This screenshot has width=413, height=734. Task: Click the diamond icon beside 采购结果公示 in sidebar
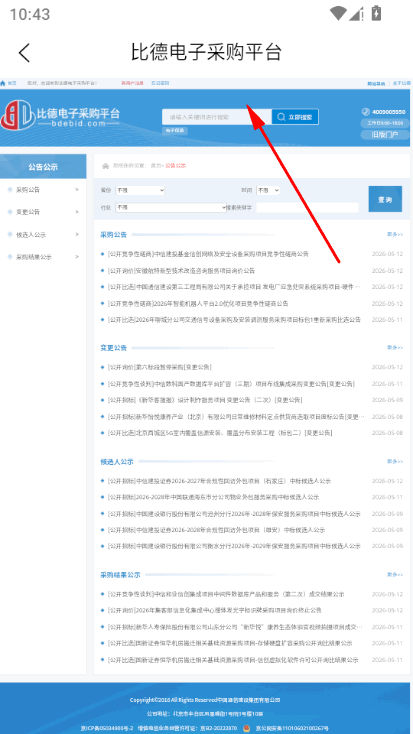(x=10, y=257)
